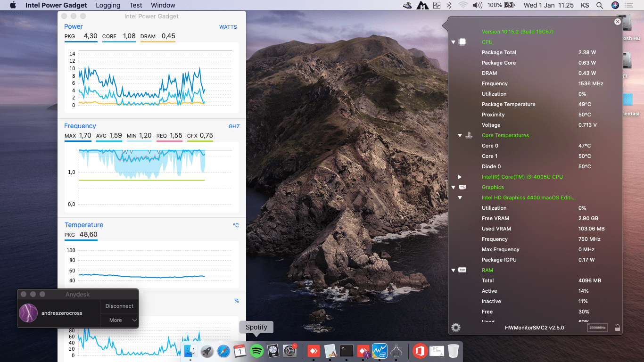Open System Preferences with red badge
644x362 pixels.
289,351
